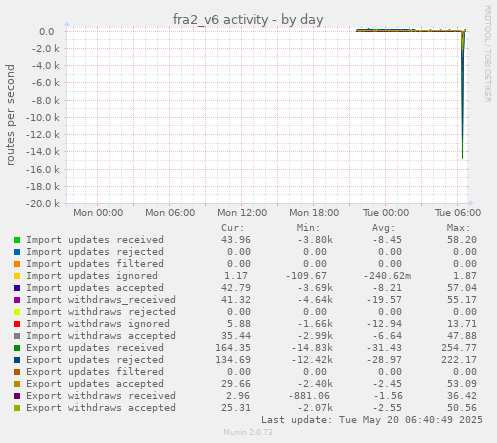Click the 'Munin 2.0.73' footer text

click(248, 432)
